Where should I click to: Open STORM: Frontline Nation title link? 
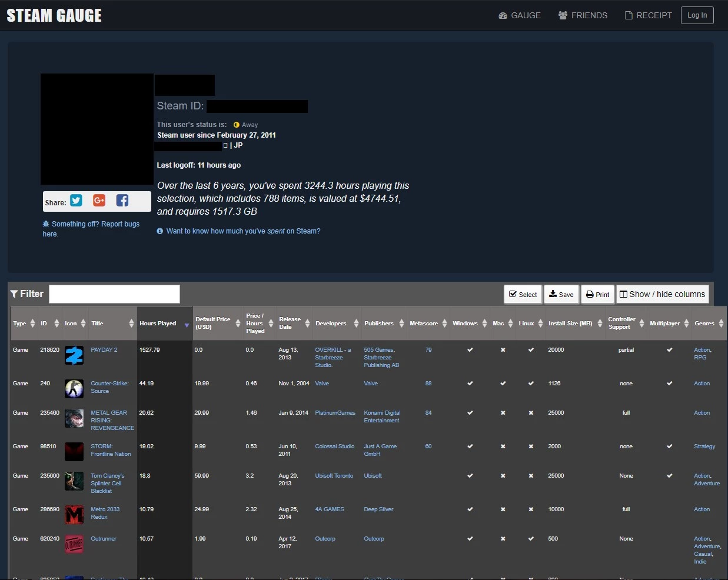[111, 450]
